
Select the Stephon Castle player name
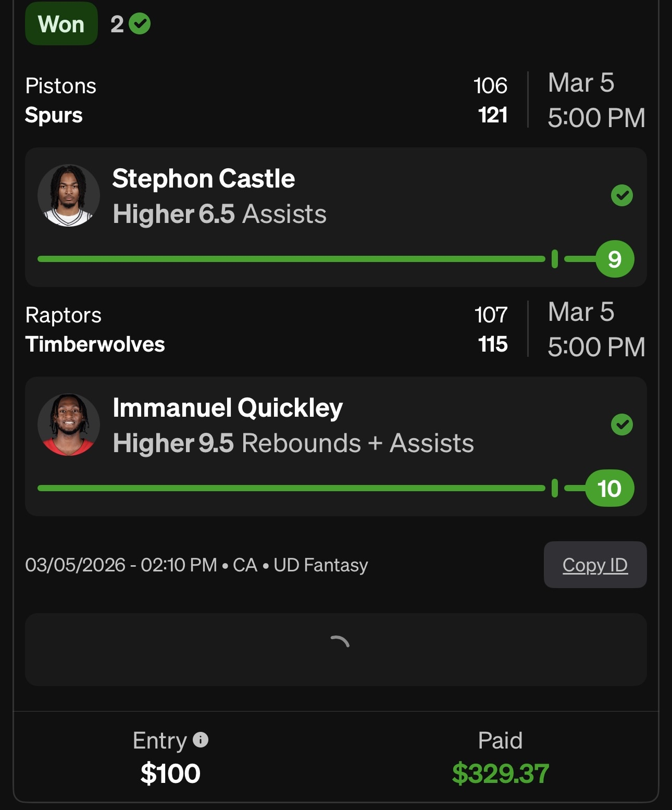(x=204, y=179)
